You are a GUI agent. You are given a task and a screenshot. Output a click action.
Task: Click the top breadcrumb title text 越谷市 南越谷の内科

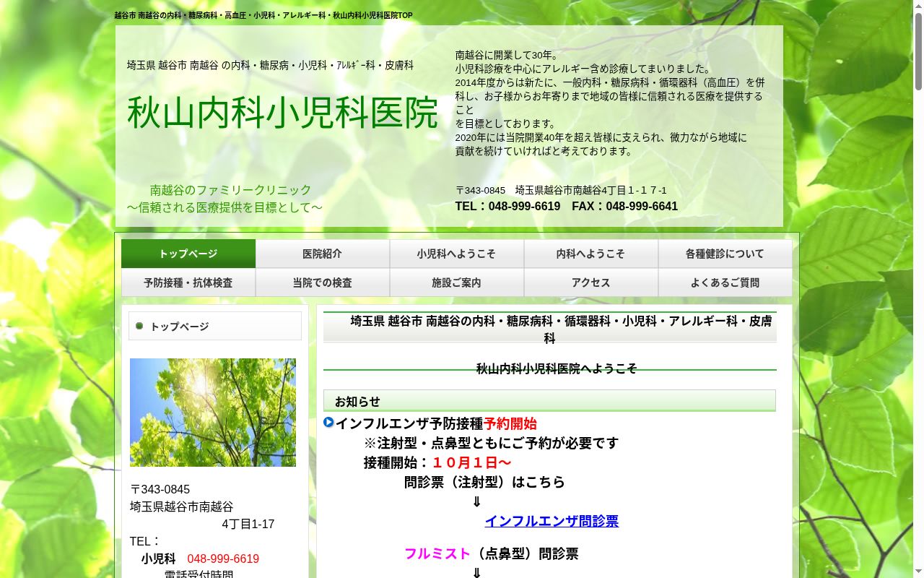(263, 15)
